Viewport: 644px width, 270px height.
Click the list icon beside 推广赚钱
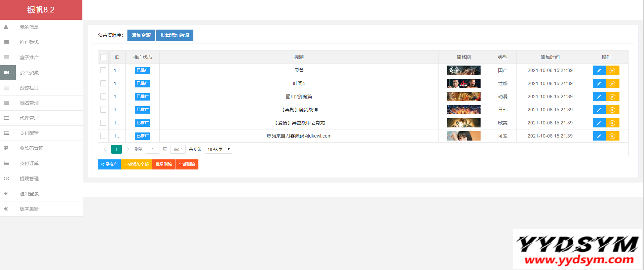tap(6, 42)
